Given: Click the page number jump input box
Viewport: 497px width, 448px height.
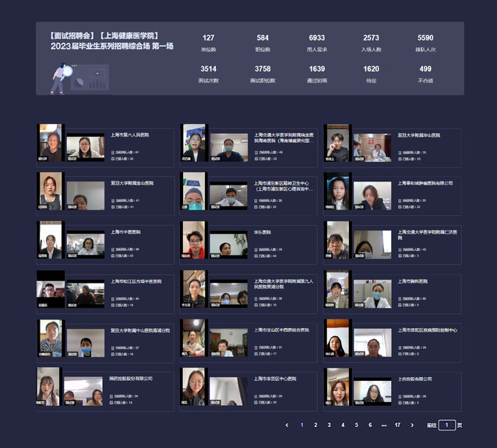Looking at the screenshot, I should pos(447,425).
